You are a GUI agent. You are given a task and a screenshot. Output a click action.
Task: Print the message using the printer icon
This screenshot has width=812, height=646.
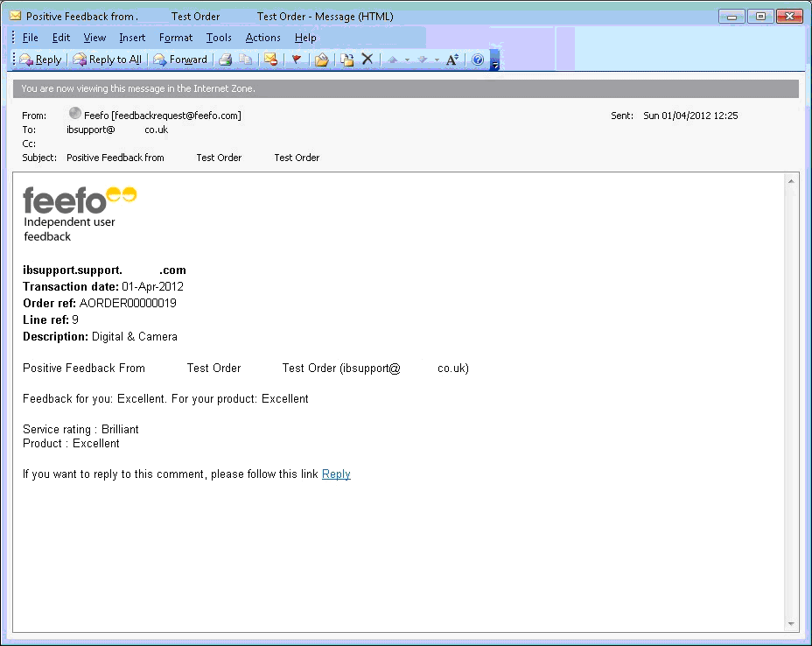pyautogui.click(x=225, y=60)
